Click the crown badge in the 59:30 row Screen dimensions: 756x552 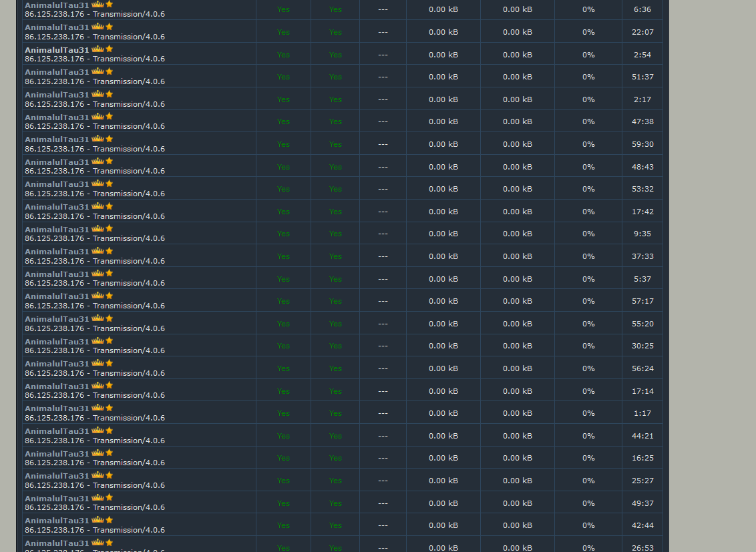pyautogui.click(x=98, y=139)
